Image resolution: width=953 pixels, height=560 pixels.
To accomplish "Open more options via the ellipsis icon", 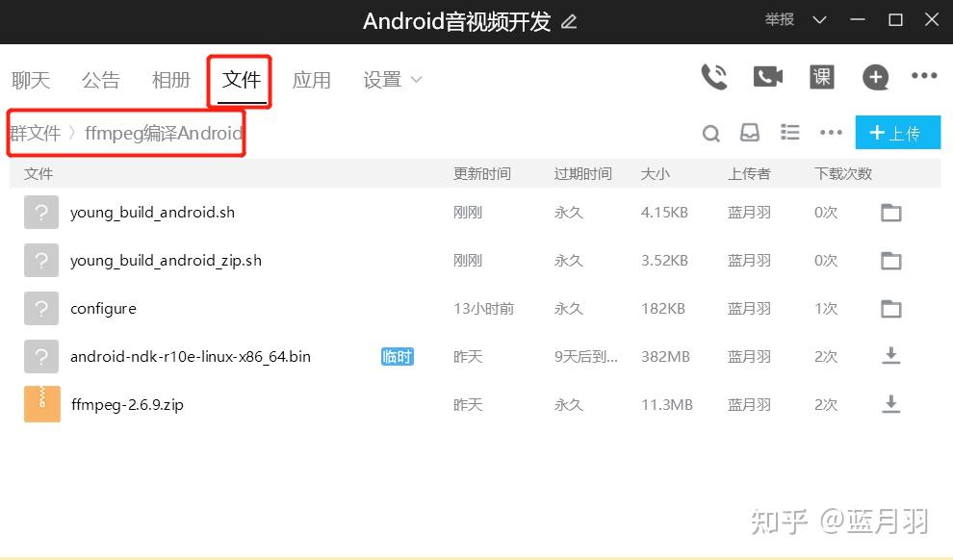I will tap(830, 133).
